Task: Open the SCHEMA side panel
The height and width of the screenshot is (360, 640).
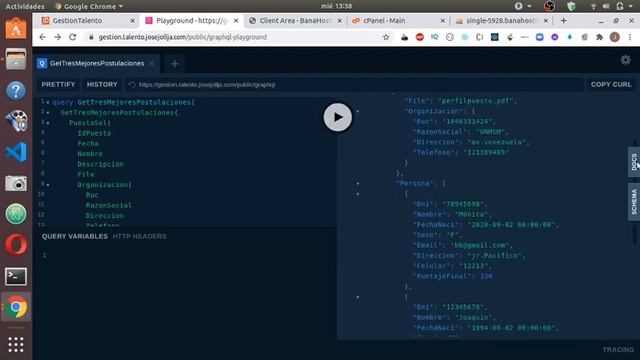Action: pos(634,202)
